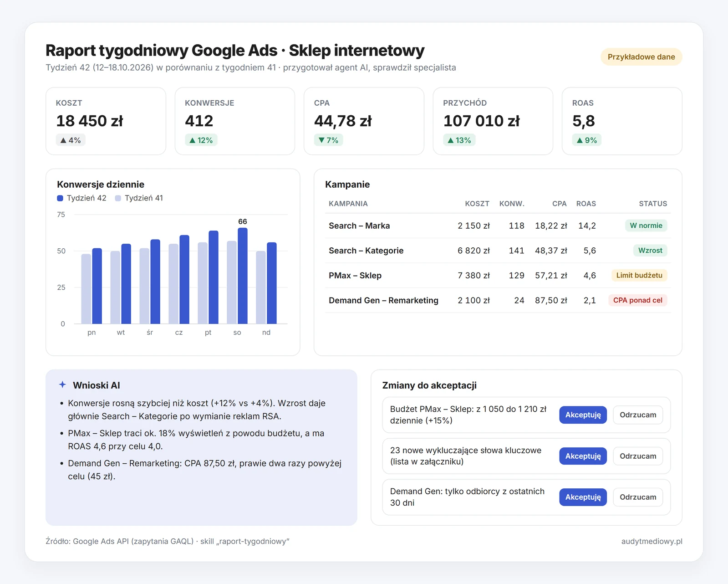
Task: Accept the 23 new negative keywords
Action: click(x=583, y=456)
